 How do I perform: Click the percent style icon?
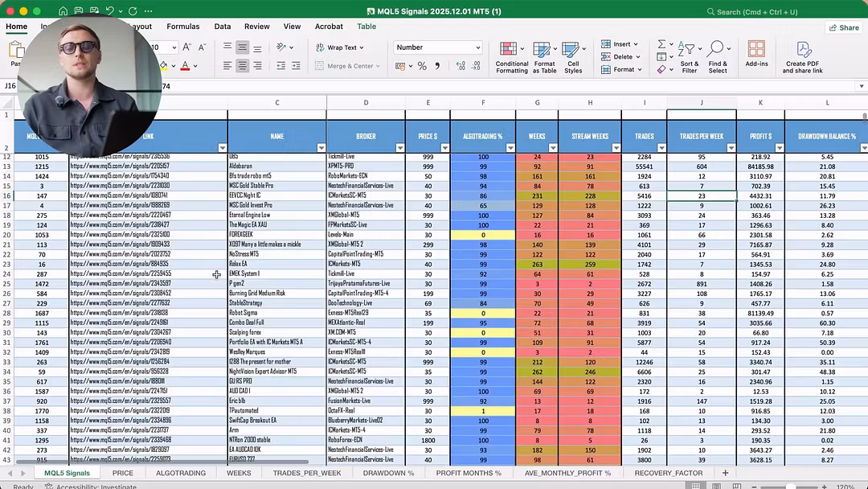tap(424, 66)
